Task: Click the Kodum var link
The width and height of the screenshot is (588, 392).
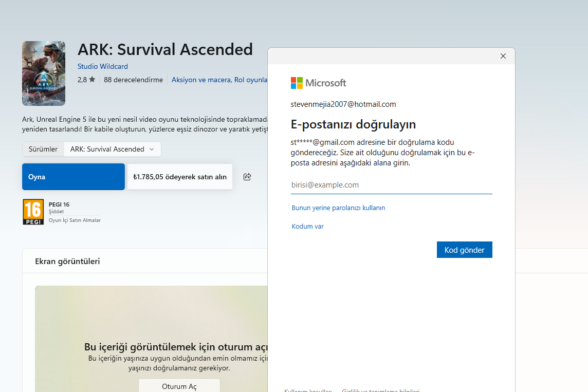Action: coord(307,227)
